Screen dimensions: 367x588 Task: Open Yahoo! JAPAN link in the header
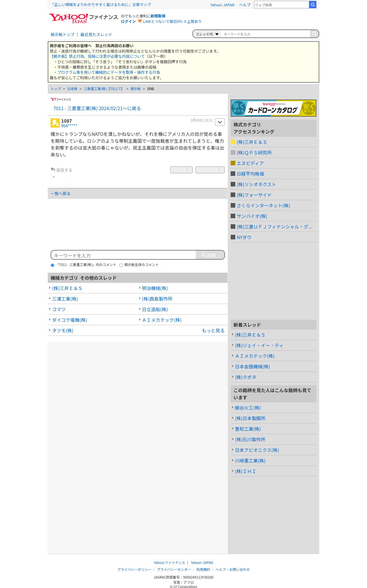(222, 5)
